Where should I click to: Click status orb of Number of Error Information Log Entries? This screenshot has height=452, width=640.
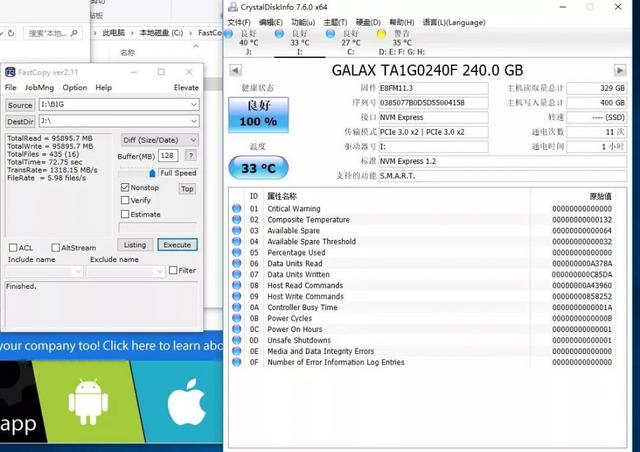pyautogui.click(x=237, y=362)
